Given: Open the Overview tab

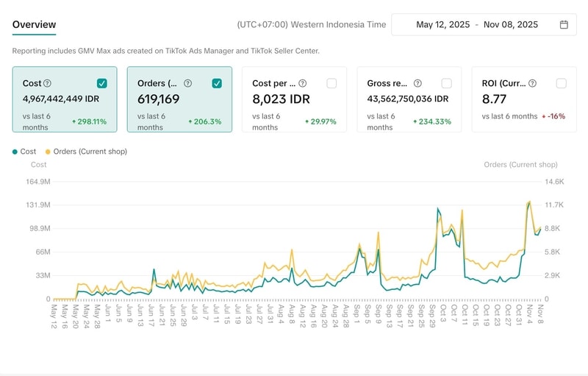Looking at the screenshot, I should coord(34,24).
